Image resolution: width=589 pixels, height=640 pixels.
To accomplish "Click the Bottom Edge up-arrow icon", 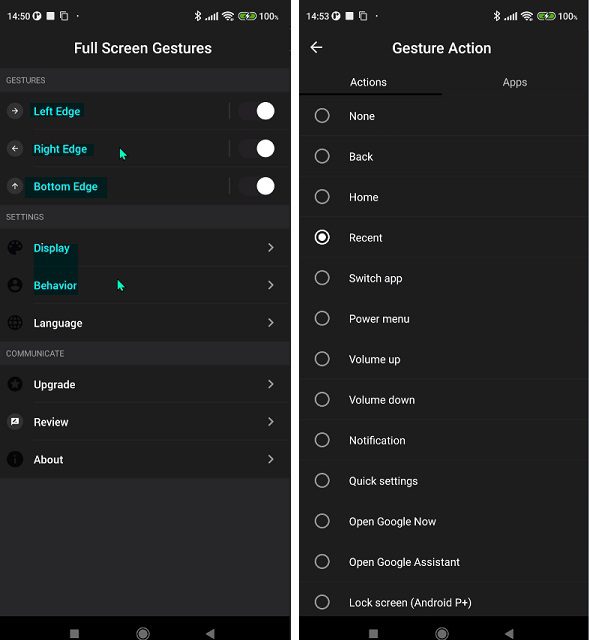I will tap(15, 186).
